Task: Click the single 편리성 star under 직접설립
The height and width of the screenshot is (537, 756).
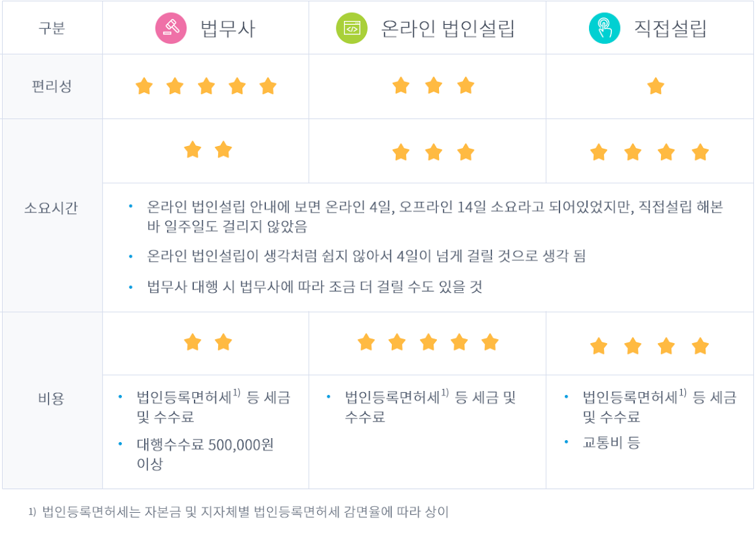Action: pyautogui.click(x=655, y=86)
